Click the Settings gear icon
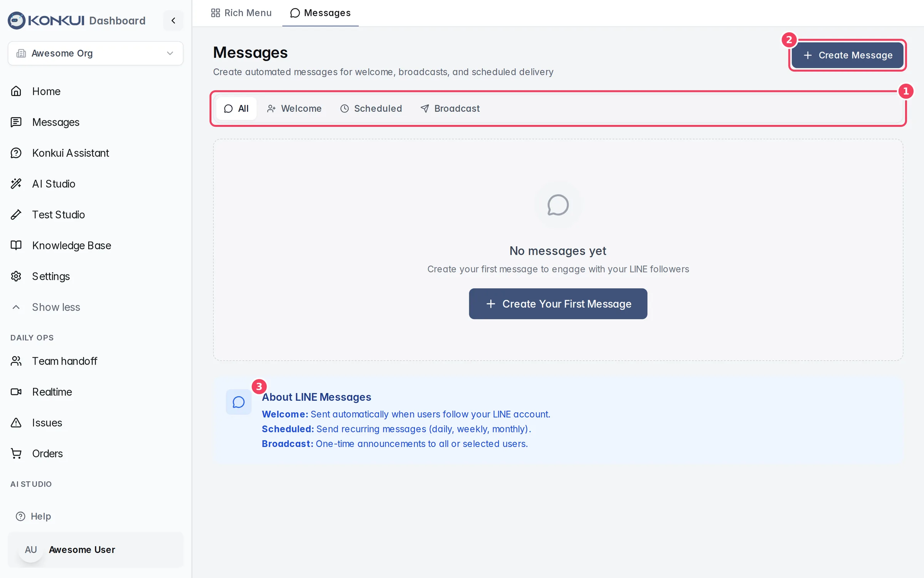 coord(16,276)
